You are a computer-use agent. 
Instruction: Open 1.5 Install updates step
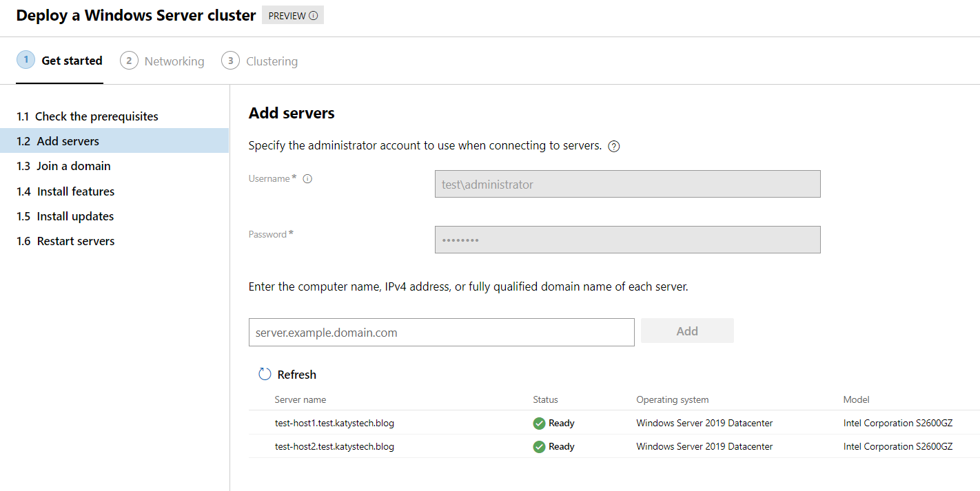click(x=65, y=216)
